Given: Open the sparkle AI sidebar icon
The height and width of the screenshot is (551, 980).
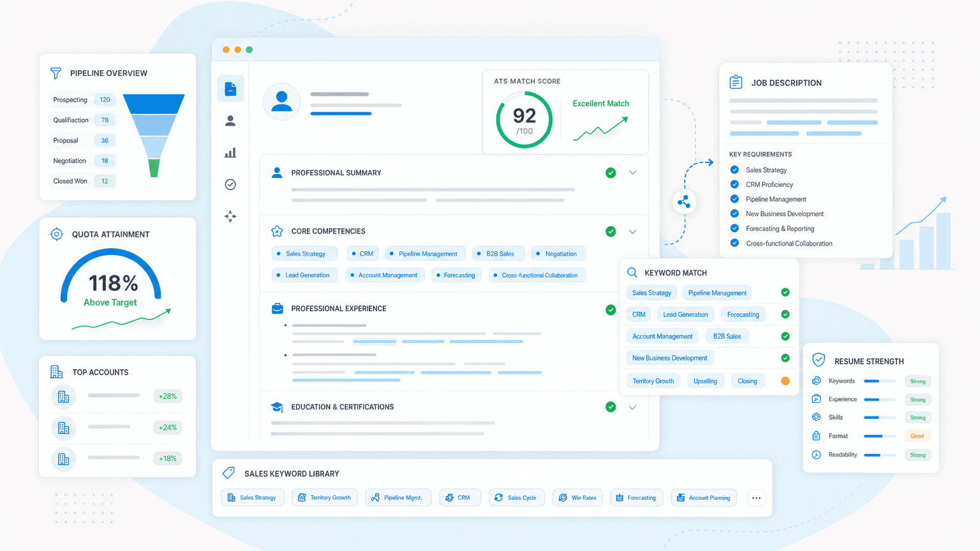Looking at the screenshot, I should point(230,216).
